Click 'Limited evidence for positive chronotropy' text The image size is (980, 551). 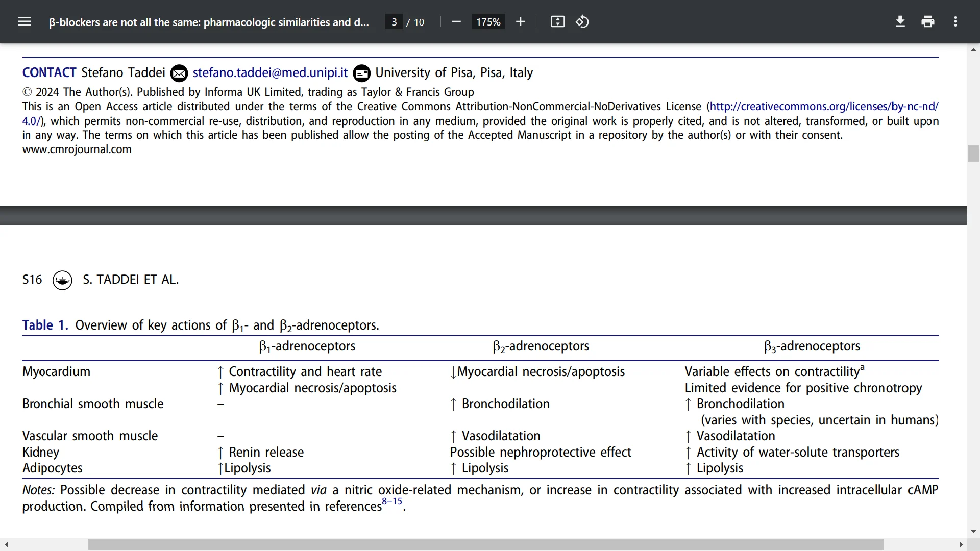point(803,388)
